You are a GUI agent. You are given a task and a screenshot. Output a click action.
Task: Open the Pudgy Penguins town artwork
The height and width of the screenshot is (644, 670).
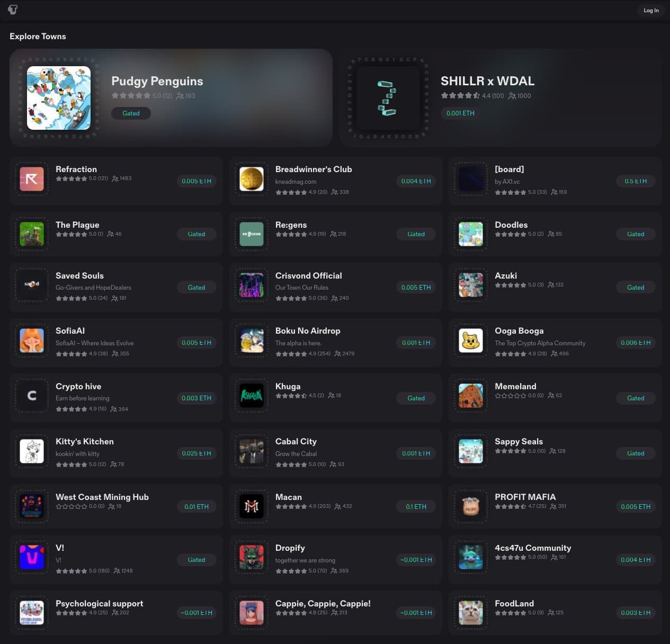coord(59,98)
